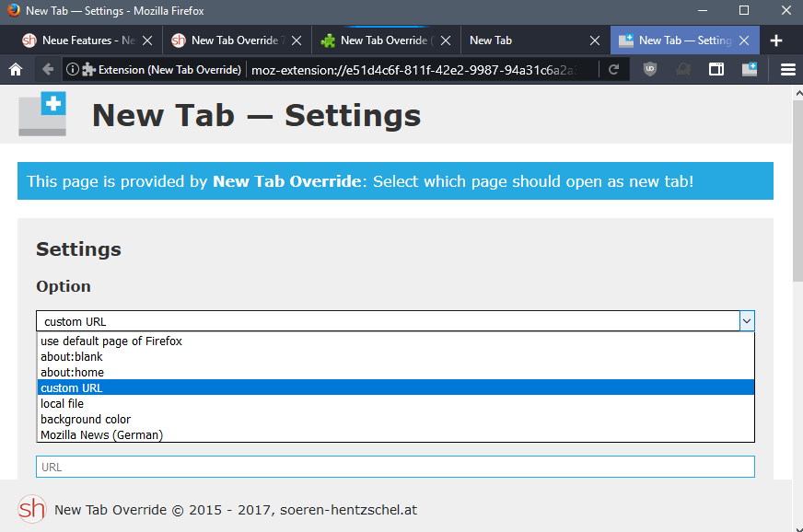Click the sh logo in the footer

point(31,509)
